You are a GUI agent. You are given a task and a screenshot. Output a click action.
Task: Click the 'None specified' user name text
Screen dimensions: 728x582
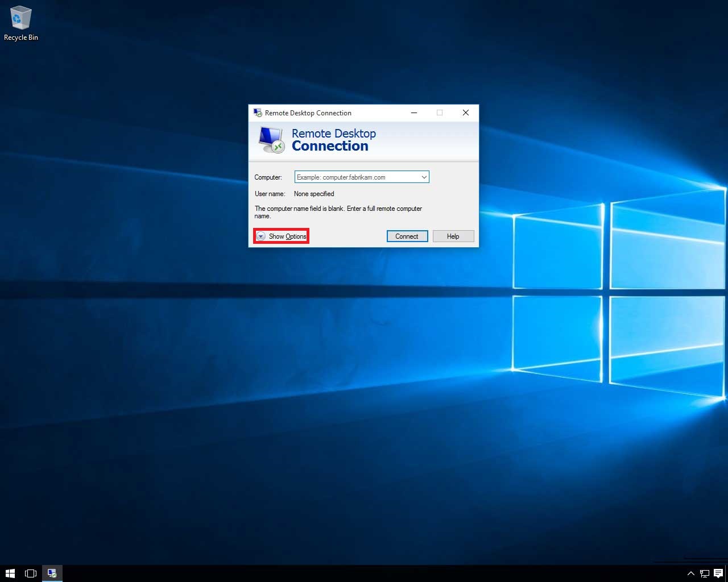pos(314,194)
